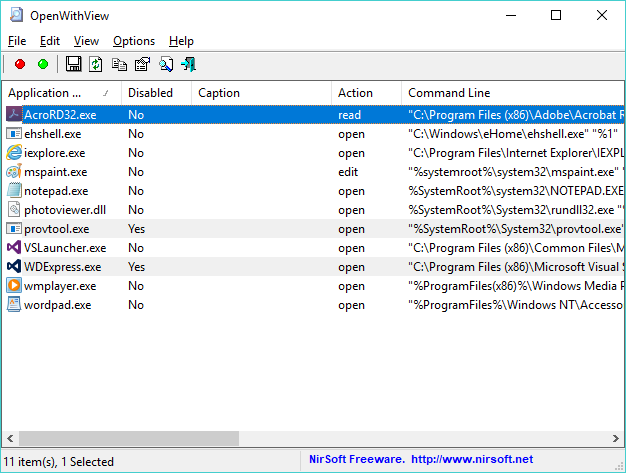Open the Edit menu
This screenshot has height=473, width=626.
[50, 41]
